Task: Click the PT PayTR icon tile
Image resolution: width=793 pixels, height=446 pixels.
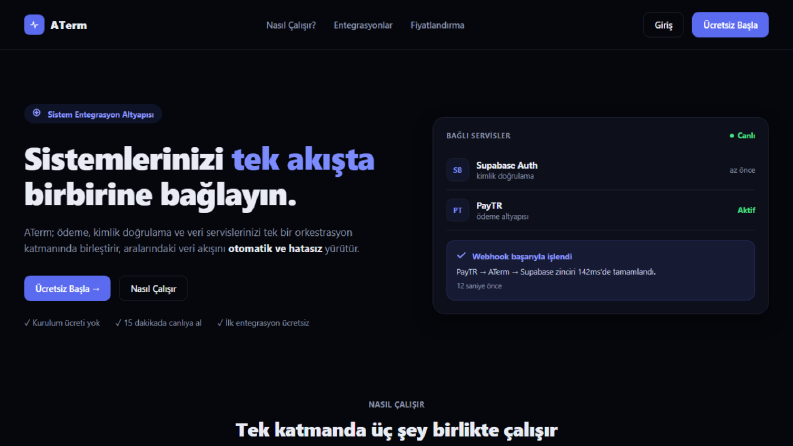Action: click(x=457, y=210)
